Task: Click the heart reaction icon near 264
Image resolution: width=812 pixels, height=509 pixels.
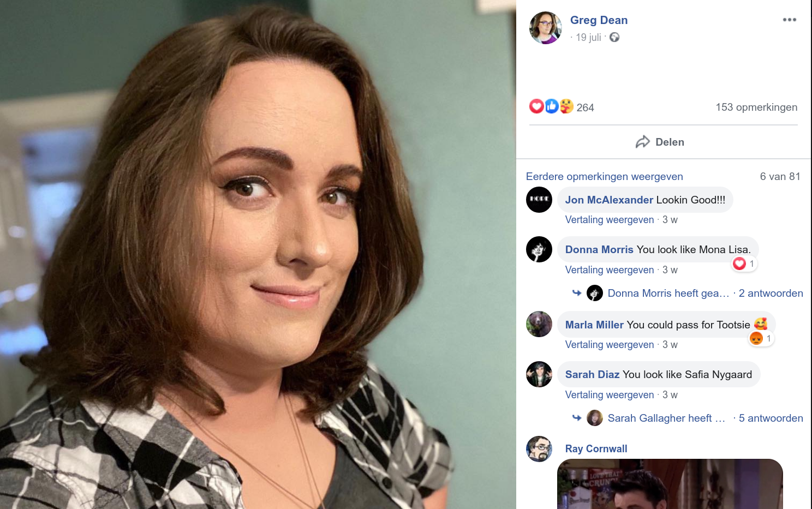Action: 536,106
